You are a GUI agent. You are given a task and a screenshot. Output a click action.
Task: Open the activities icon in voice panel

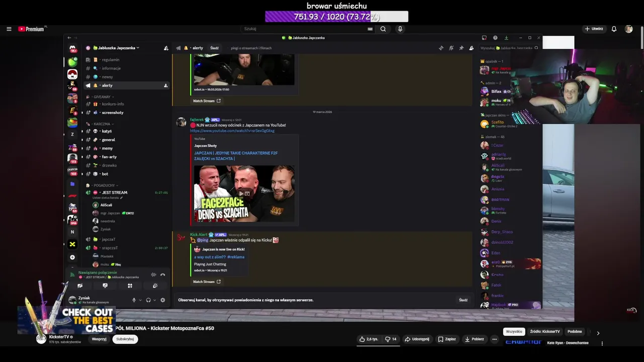coord(130,286)
